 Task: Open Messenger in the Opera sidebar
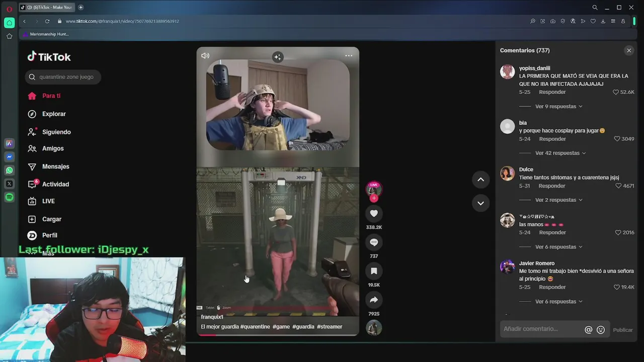[9, 157]
